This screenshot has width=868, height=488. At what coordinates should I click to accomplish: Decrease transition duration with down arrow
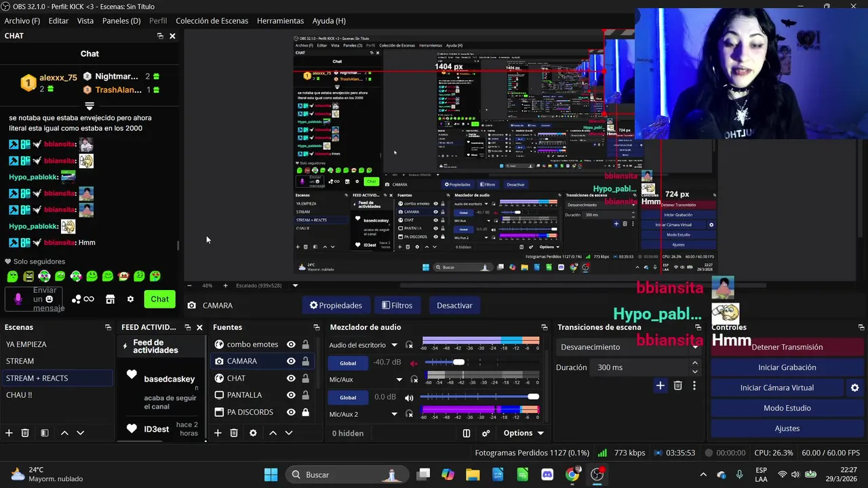695,371
